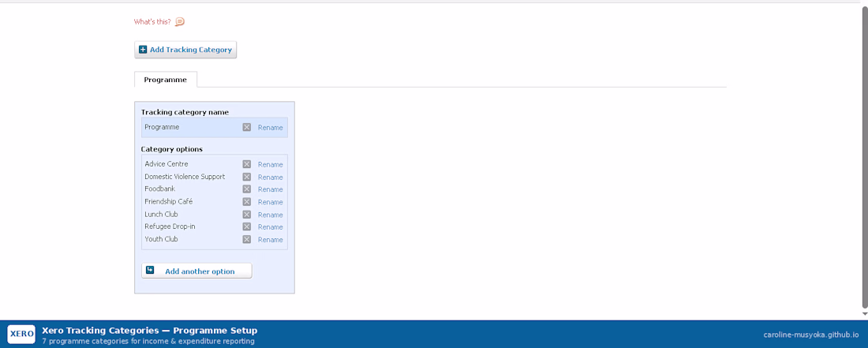Click the speech bubble help icon

coord(180,22)
